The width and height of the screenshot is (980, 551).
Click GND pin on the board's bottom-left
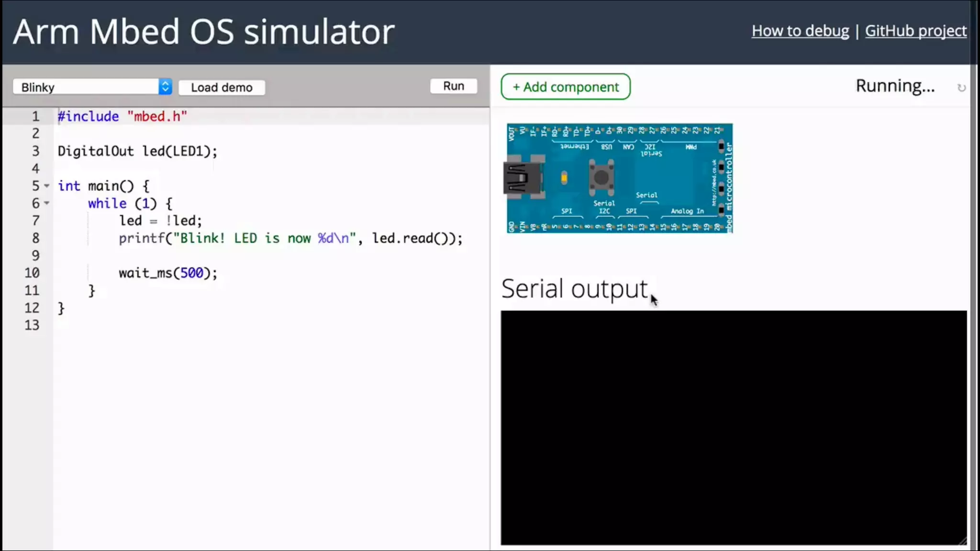tap(512, 226)
